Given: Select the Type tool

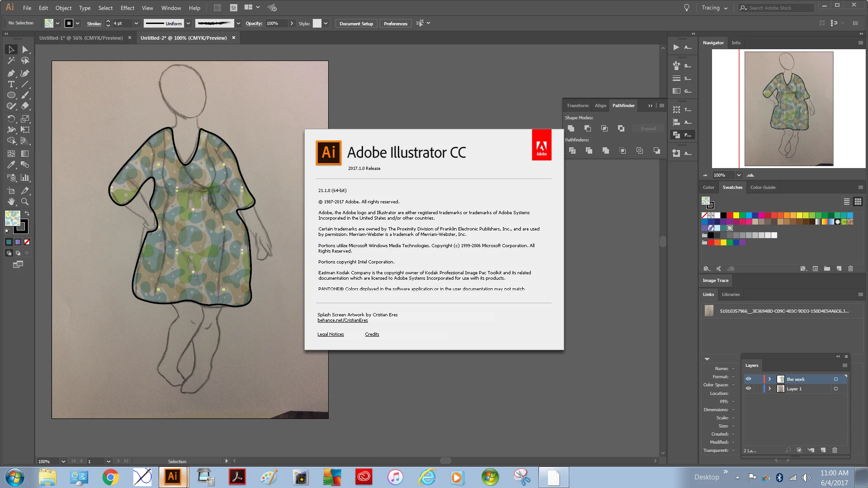Looking at the screenshot, I should pyautogui.click(x=11, y=84).
